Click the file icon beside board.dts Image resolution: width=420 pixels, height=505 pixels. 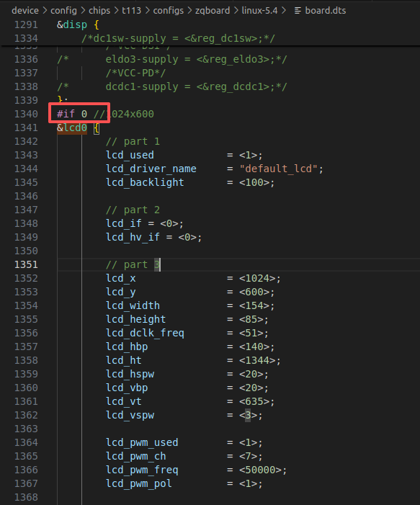[298, 11]
